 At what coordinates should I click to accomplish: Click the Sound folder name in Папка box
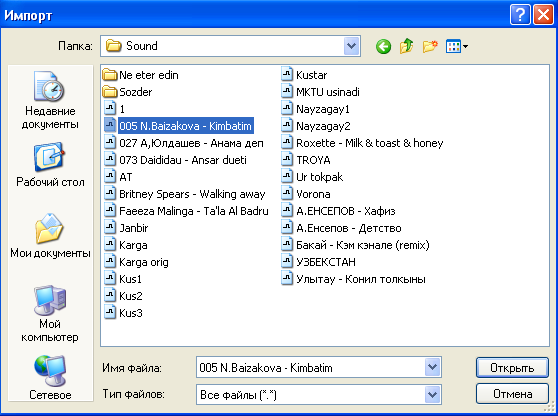pos(142,46)
